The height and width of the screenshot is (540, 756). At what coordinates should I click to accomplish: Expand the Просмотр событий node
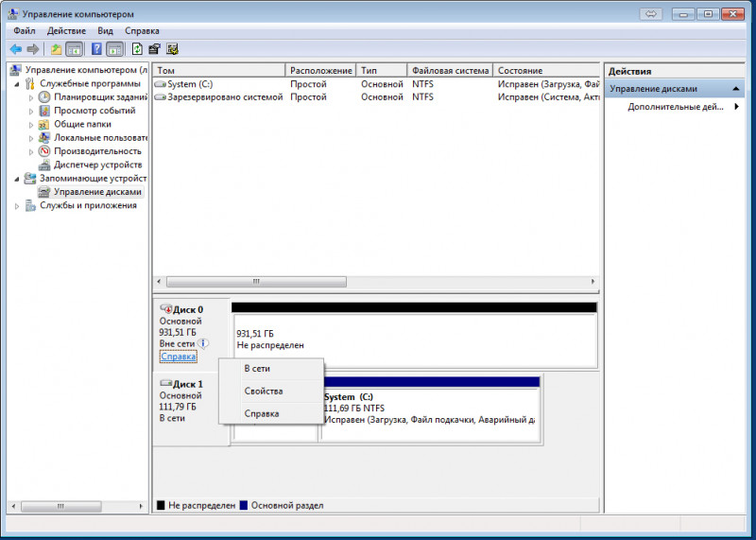click(31, 111)
